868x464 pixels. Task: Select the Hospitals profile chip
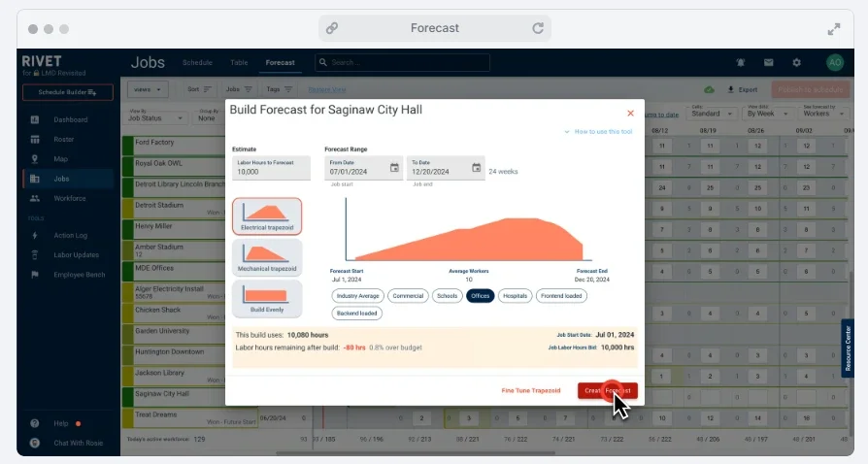tap(515, 296)
